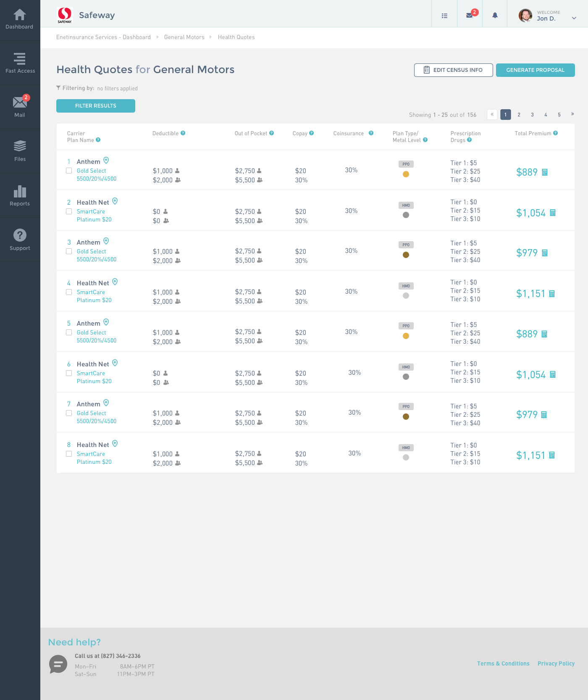Open the Dashboard home icon in sidebar
This screenshot has width=588, height=700.
(20, 20)
